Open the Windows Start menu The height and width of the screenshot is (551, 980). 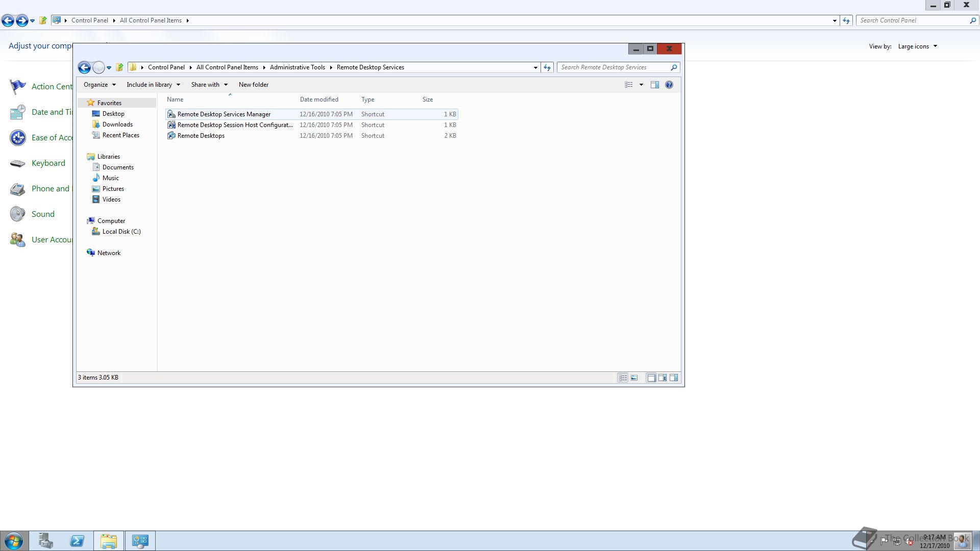(14, 541)
